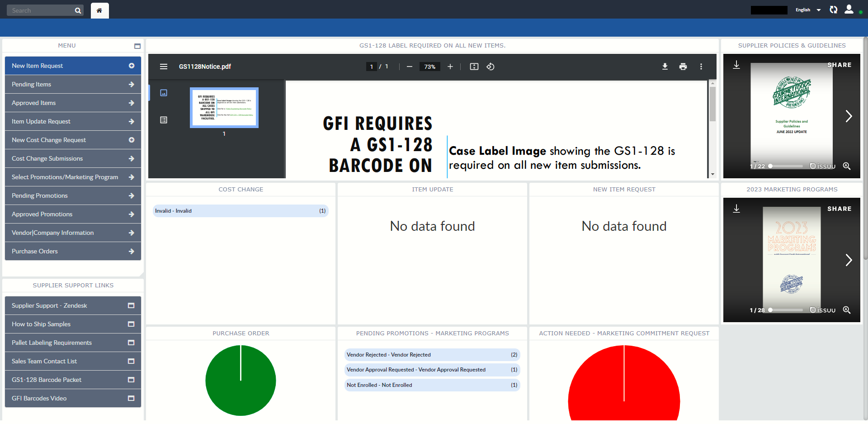Open Sales Team Contact List link
Viewport: 868px width, 424px height.
pyautogui.click(x=73, y=361)
